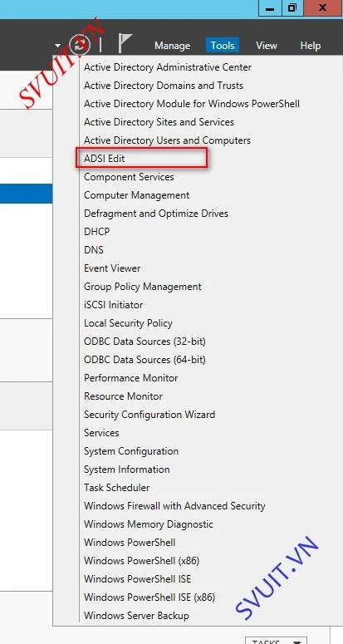Select Active Directory Administrative Center
343x644 pixels.
(x=168, y=67)
